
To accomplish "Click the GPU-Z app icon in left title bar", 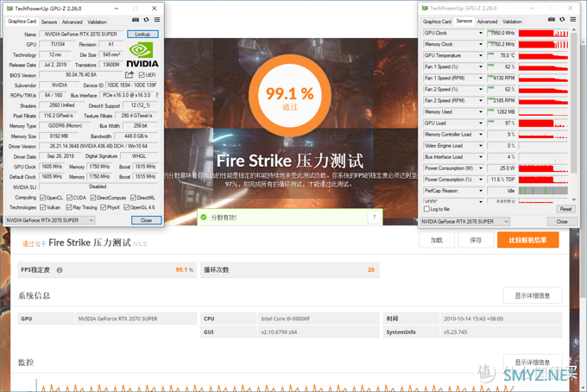I will point(9,9).
